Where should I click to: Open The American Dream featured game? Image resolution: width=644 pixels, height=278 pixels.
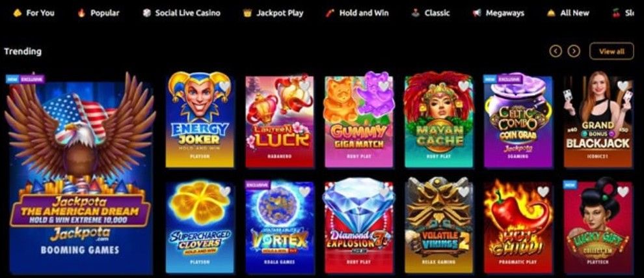coord(81,174)
